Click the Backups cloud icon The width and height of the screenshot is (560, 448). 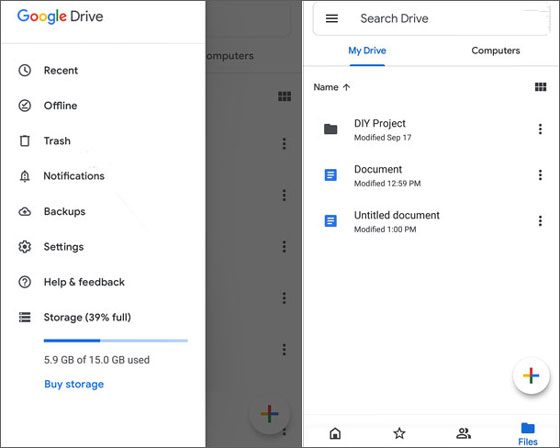25,211
